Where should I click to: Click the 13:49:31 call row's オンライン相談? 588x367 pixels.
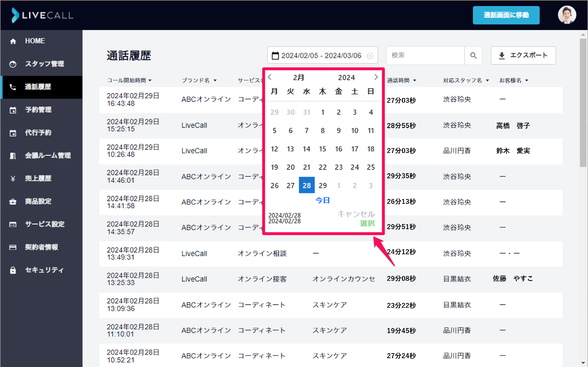coord(262,254)
